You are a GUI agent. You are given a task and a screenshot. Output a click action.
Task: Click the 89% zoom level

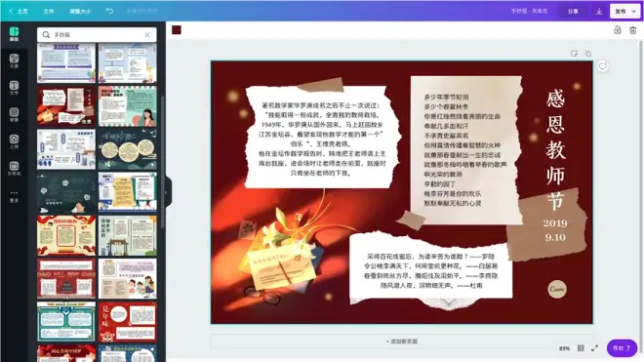(564, 348)
